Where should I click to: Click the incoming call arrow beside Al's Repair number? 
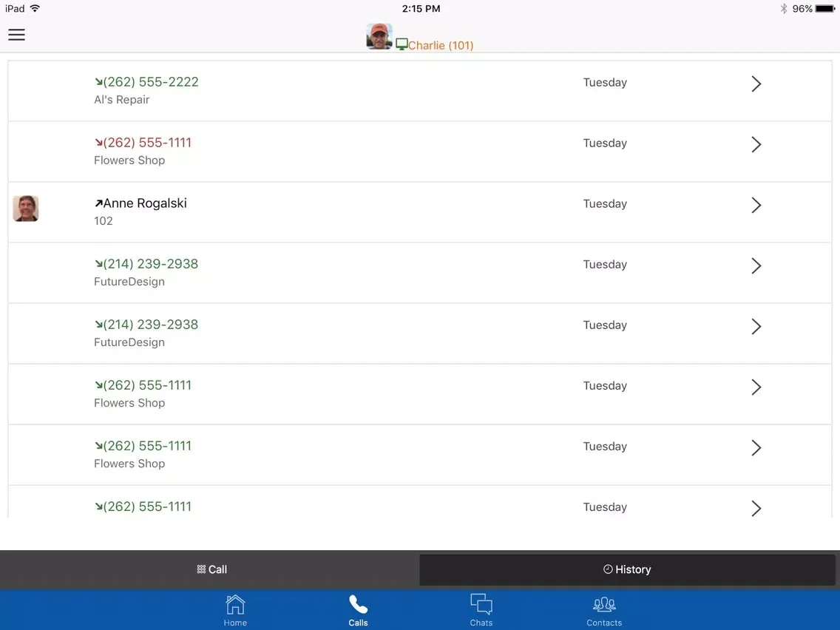pos(98,81)
